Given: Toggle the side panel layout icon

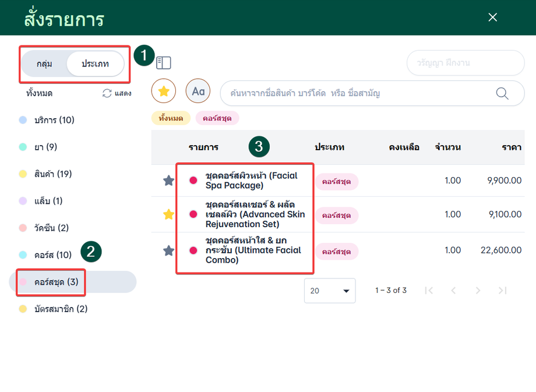Looking at the screenshot, I should click(x=163, y=63).
